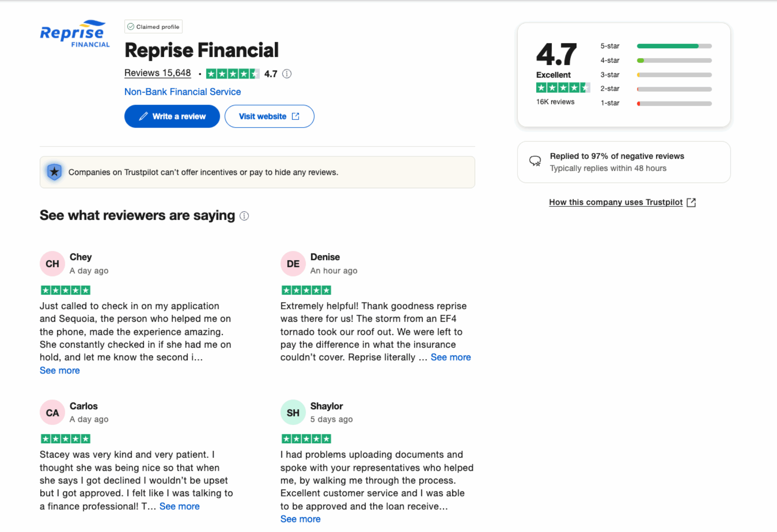Open the Non-Bank Financial Service category
The height and width of the screenshot is (532, 777).
pos(182,91)
